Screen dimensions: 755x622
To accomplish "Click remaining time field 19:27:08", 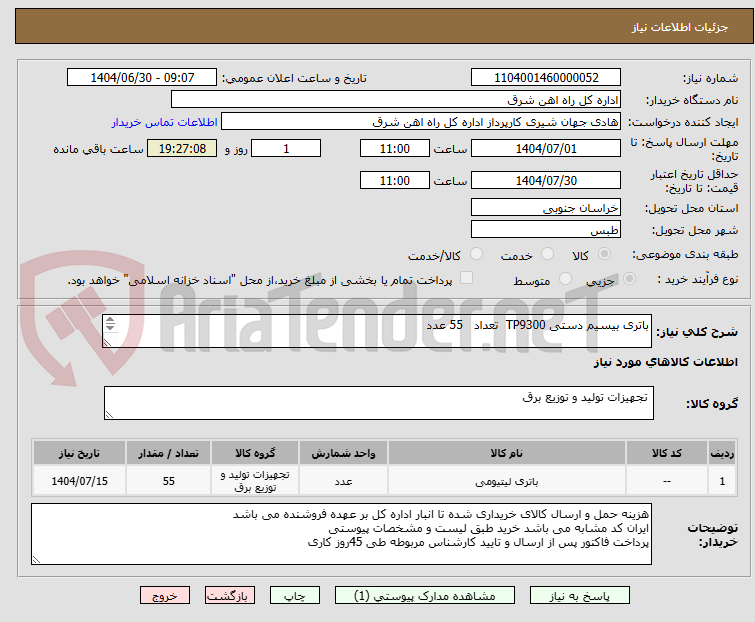I will click(x=182, y=148).
